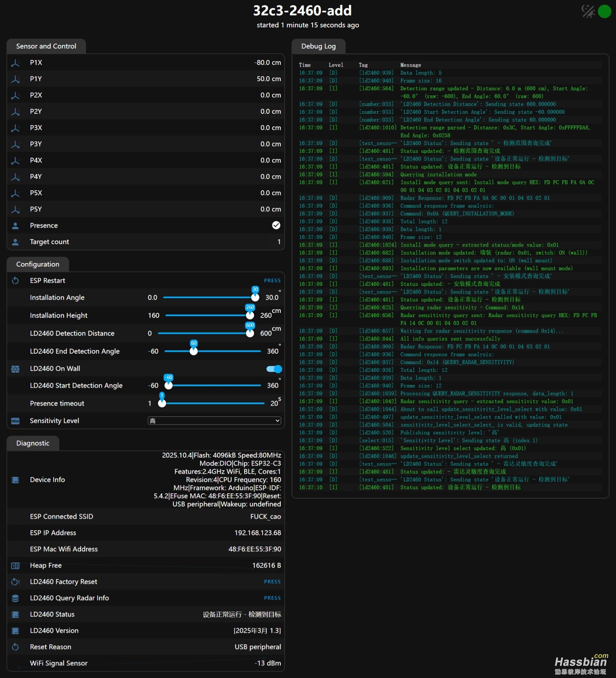Click the person icon next to Presence
The image size is (616, 678).
[15, 225]
